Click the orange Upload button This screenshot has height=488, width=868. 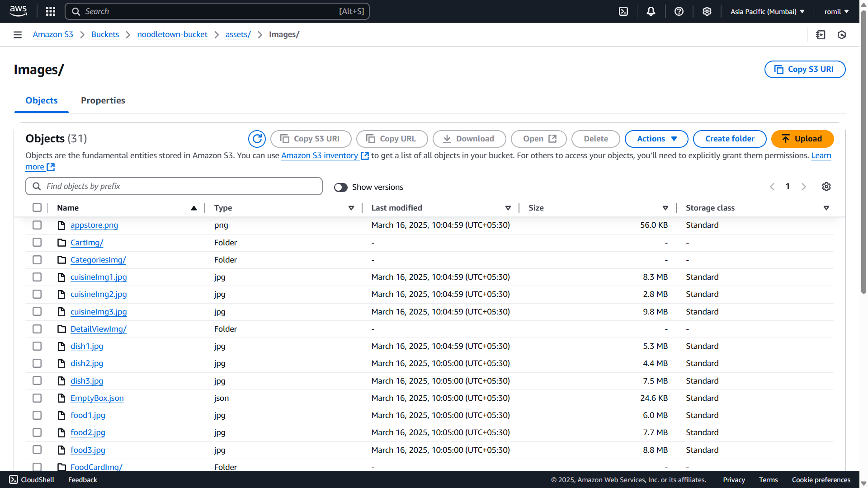[x=802, y=139]
